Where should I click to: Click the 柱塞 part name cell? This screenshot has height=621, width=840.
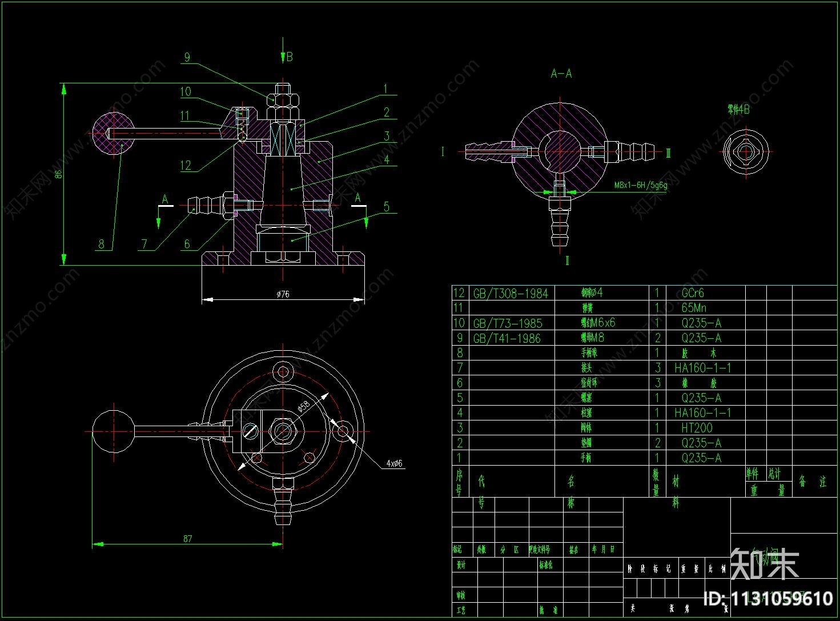click(586, 412)
